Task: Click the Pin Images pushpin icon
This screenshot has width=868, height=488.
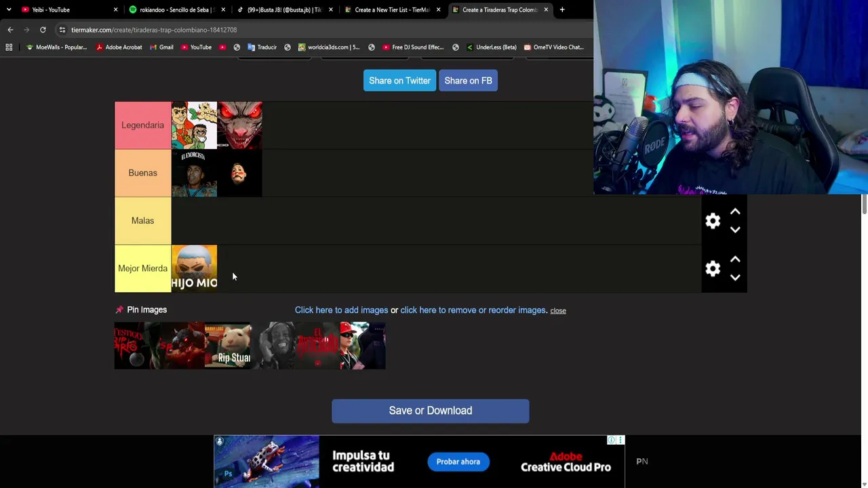Action: click(x=119, y=310)
